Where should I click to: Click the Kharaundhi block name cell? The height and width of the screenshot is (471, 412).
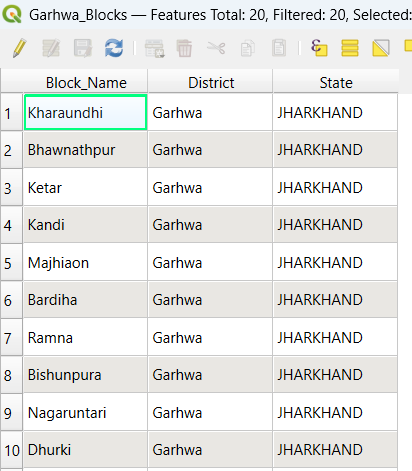tap(85, 112)
